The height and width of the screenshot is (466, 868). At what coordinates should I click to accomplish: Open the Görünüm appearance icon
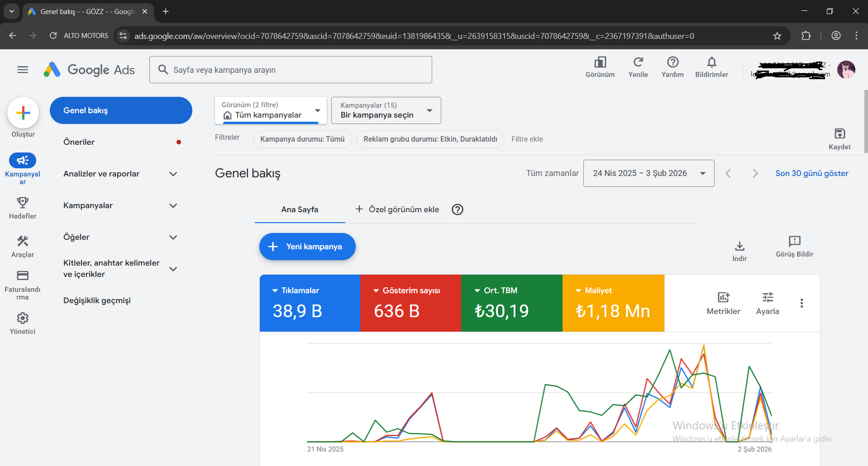[x=600, y=62]
